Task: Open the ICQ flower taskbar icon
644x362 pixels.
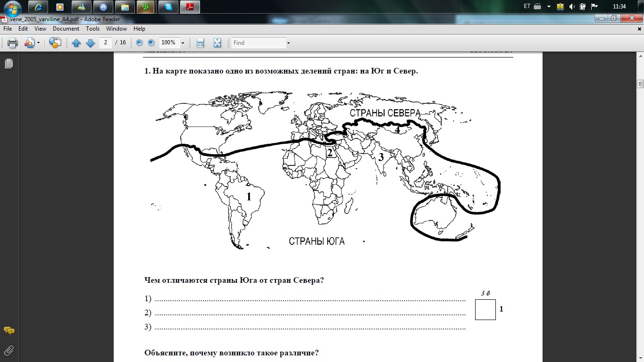Action: (x=146, y=7)
